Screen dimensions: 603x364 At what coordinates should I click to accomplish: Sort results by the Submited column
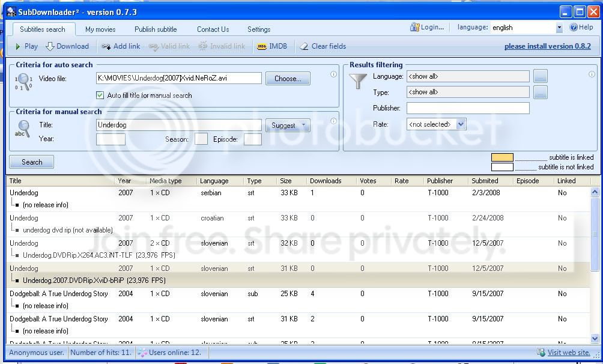(491, 181)
